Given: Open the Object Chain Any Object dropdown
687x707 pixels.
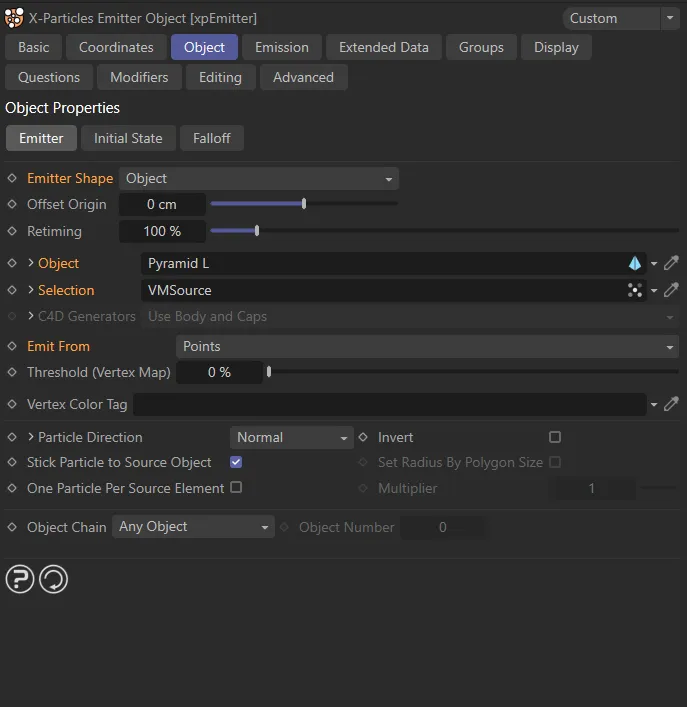Looking at the screenshot, I should pyautogui.click(x=193, y=527).
